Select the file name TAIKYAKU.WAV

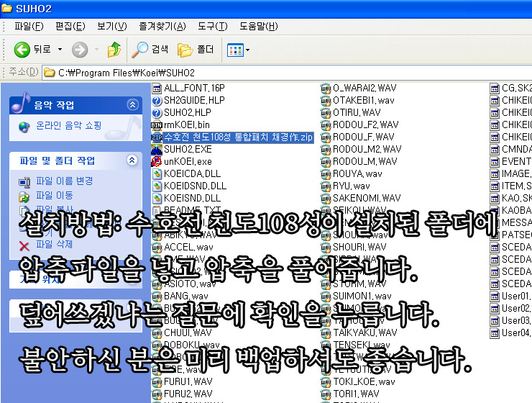tap(364, 332)
